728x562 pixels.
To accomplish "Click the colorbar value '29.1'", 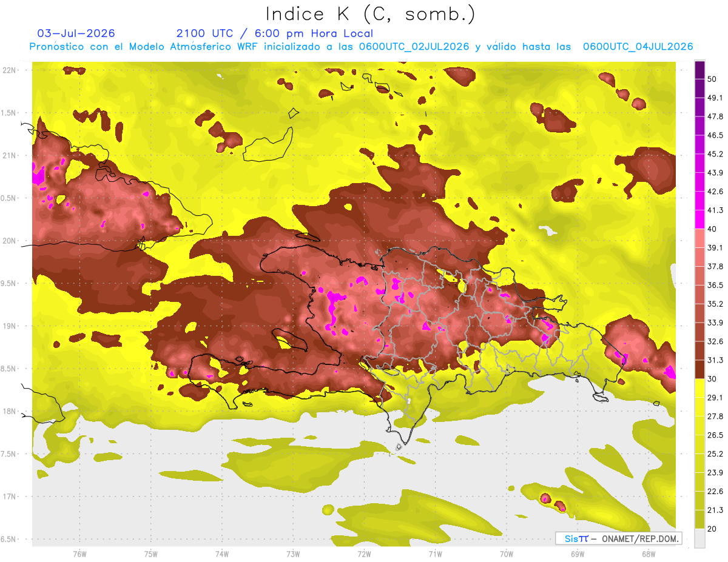I will click(x=715, y=398).
